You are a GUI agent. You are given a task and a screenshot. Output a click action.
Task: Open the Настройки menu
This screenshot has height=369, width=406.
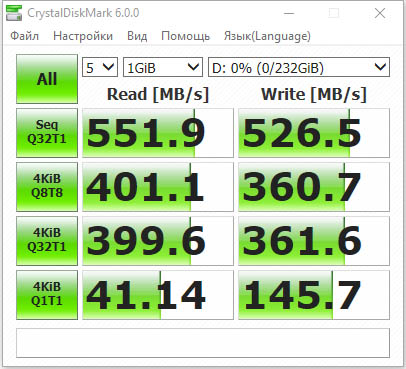[83, 36]
